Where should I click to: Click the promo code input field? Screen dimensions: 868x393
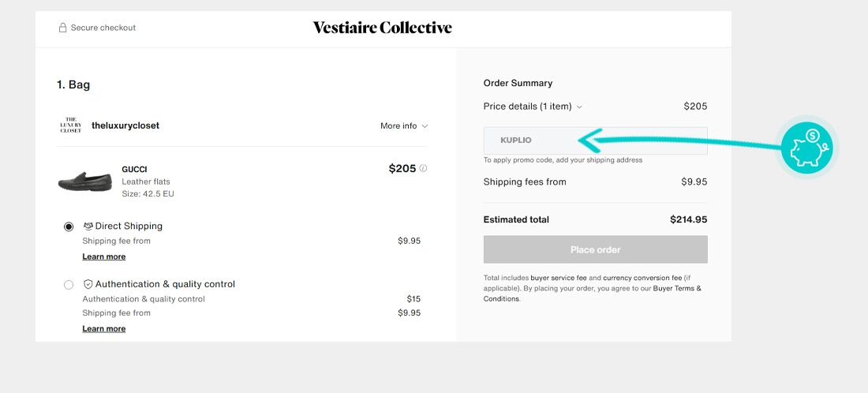595,140
